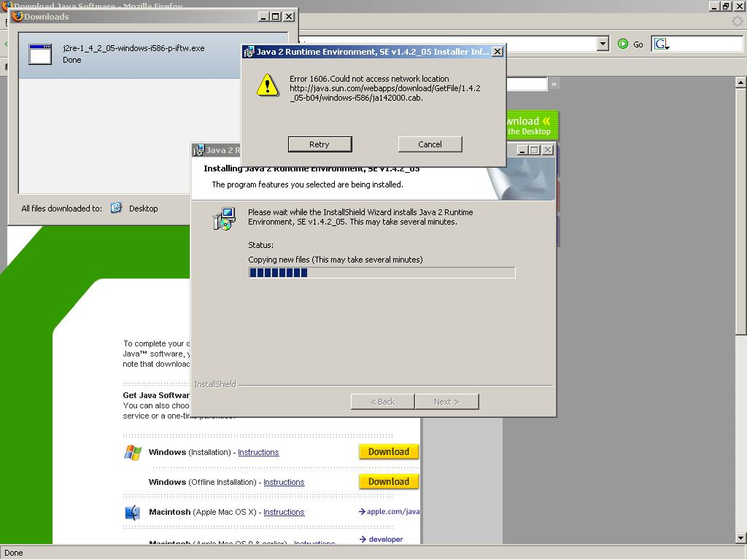Screen dimensions: 747x560
Task: Click Download for Windows (Offline Installation)
Action: (x=389, y=482)
